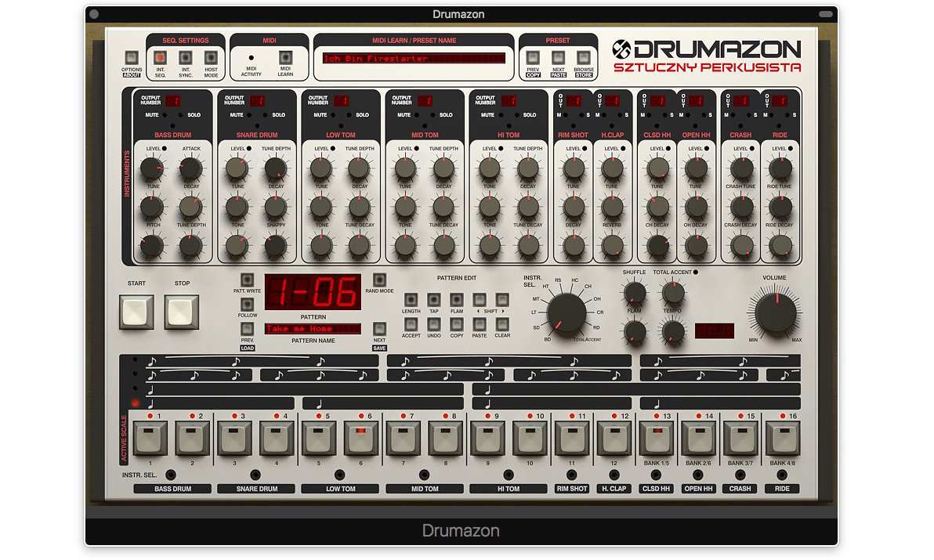Viewport: 934px width, 560px height.
Task: Click the tempo value display
Action: tap(714, 331)
